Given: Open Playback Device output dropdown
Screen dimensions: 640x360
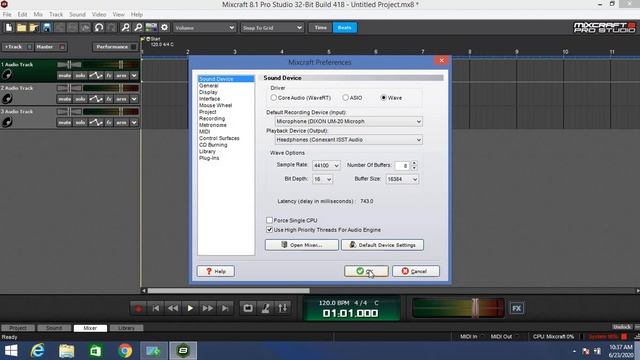Looking at the screenshot, I should point(349,140).
